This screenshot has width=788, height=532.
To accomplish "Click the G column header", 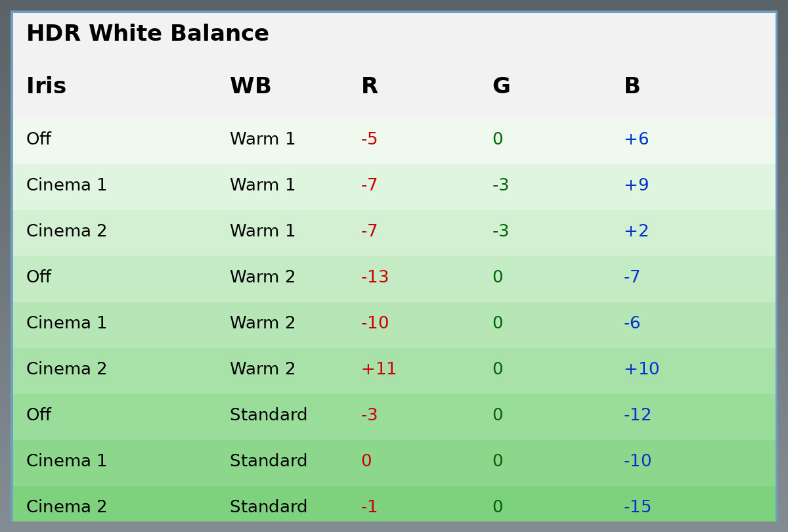I will (x=501, y=87).
